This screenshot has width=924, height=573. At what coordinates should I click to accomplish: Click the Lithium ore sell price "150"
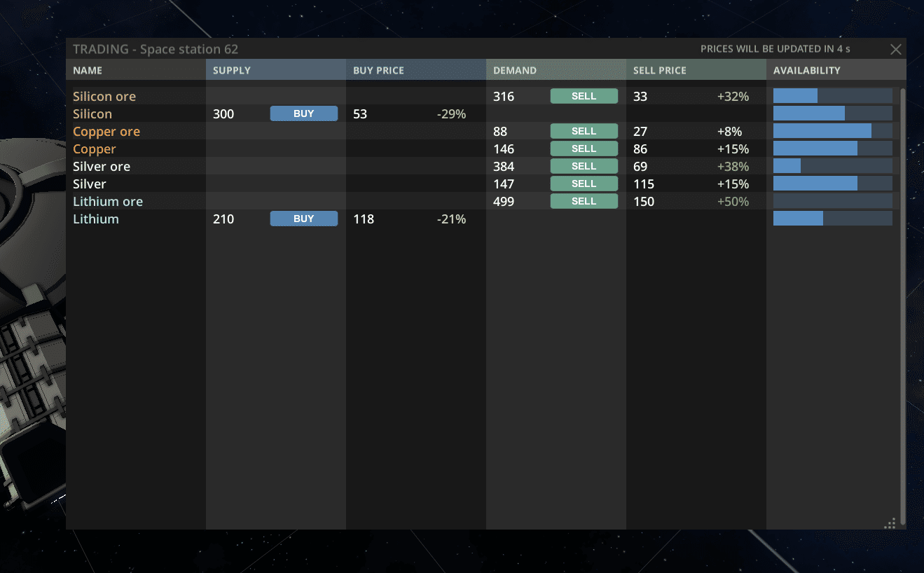coord(644,202)
